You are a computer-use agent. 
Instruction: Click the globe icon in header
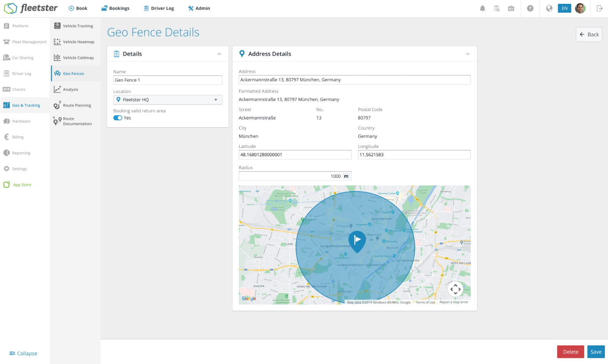pyautogui.click(x=549, y=8)
